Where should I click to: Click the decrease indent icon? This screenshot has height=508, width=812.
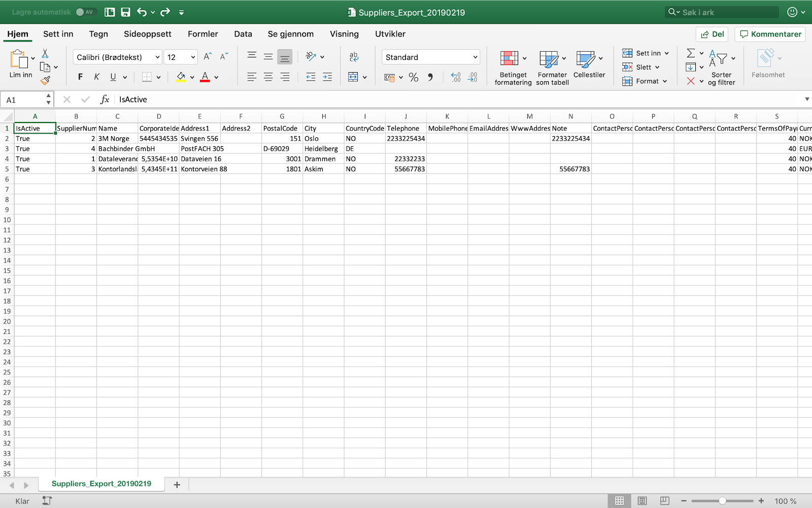(x=311, y=77)
